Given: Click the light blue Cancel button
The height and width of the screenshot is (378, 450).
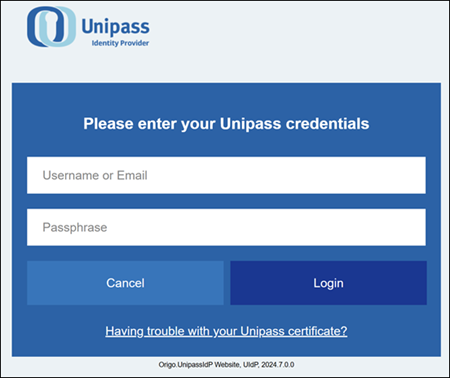Looking at the screenshot, I should tap(125, 283).
